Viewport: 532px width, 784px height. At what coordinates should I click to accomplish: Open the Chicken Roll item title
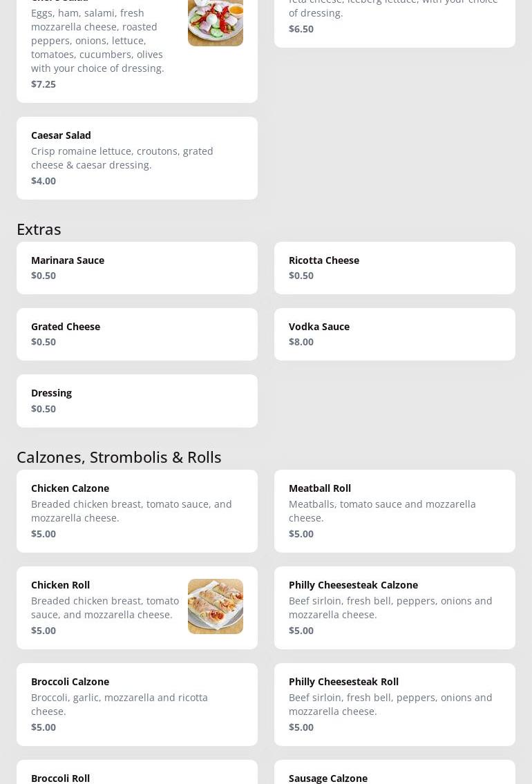click(x=60, y=584)
